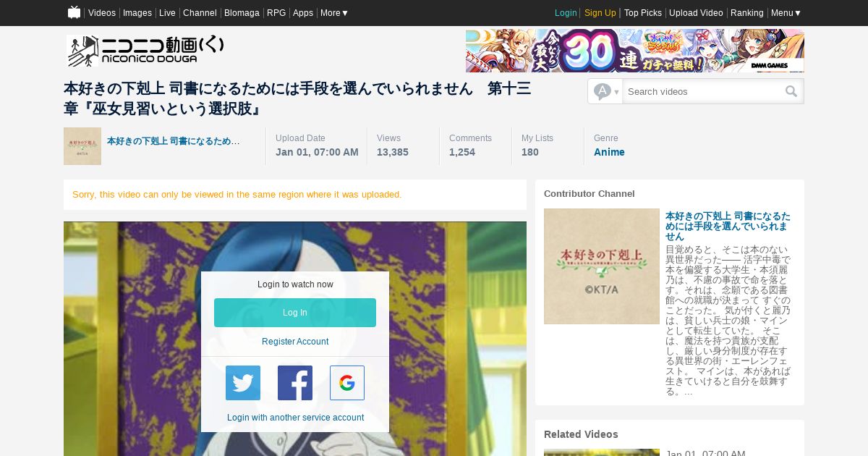Click the Anime genre link
The height and width of the screenshot is (456, 868).
tap(609, 152)
